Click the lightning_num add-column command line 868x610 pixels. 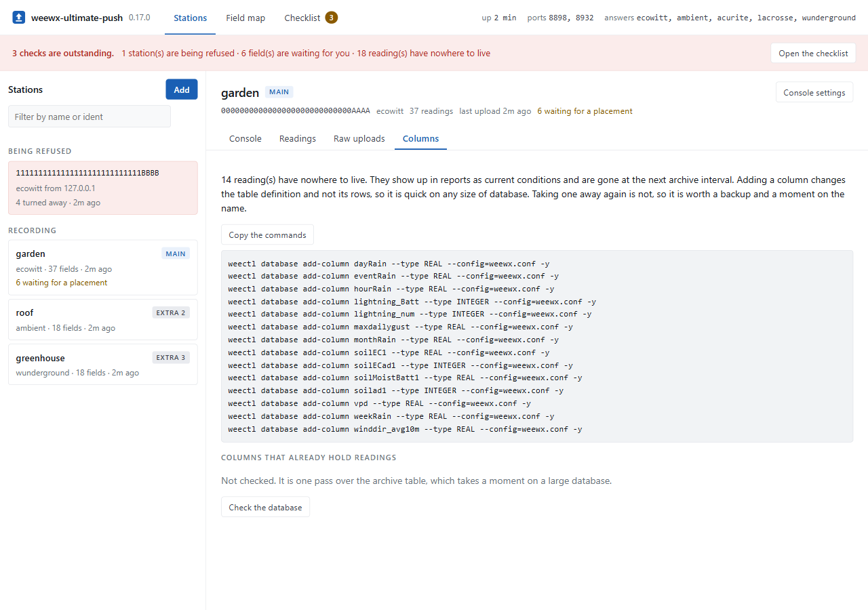[x=410, y=314]
